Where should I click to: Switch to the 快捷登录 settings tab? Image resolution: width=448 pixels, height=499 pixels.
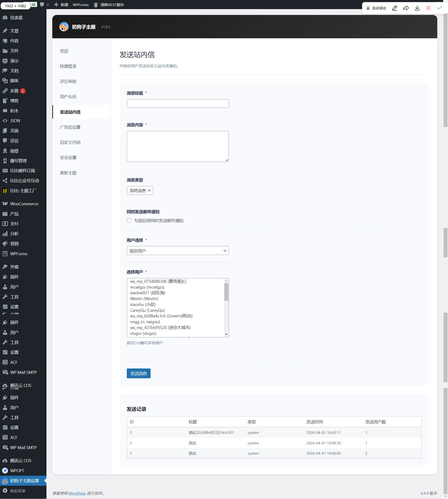click(81, 66)
